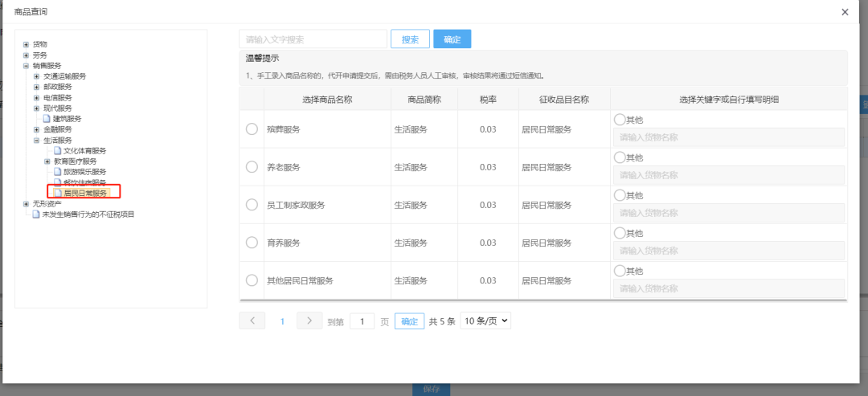This screenshot has width=868, height=396.
Task: Click the document icon beside 建筑服务
Action: (47, 118)
